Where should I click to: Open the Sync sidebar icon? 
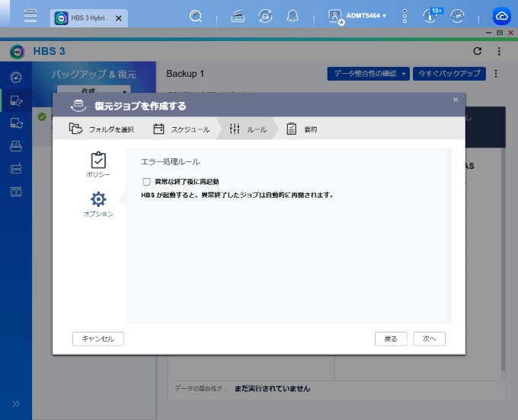[16, 123]
